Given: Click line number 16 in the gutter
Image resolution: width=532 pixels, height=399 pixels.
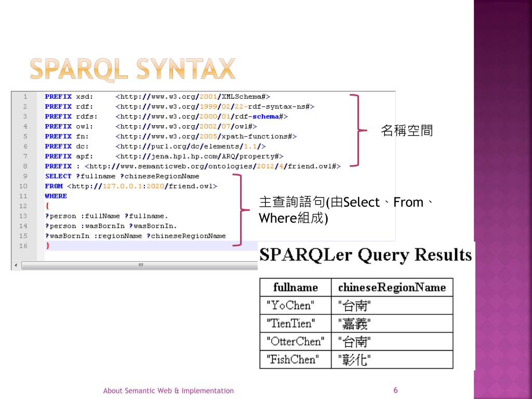Looking at the screenshot, I should pyautogui.click(x=23, y=246).
